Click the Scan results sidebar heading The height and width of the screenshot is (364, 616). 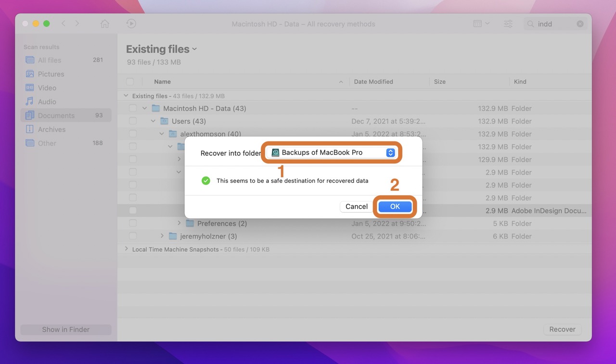click(x=41, y=47)
